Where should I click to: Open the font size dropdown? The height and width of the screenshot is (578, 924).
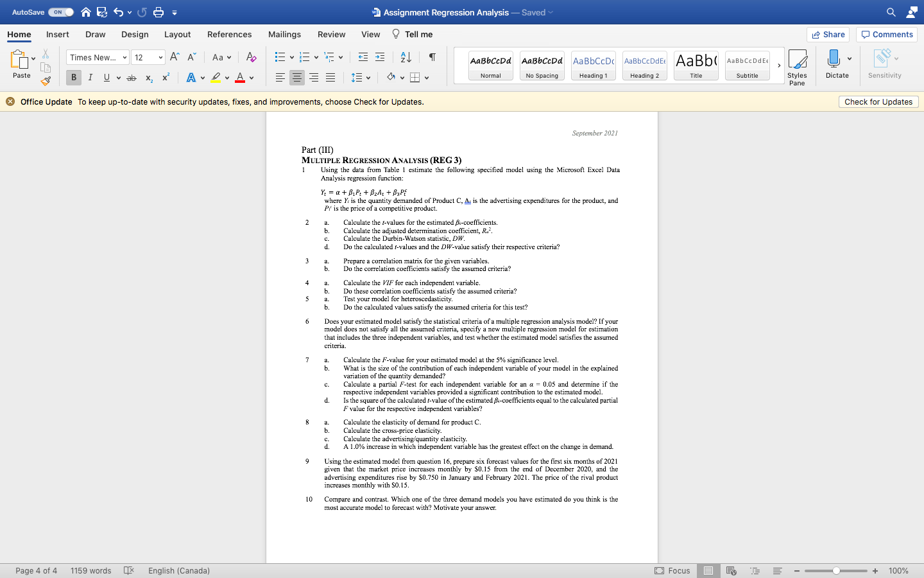point(160,58)
